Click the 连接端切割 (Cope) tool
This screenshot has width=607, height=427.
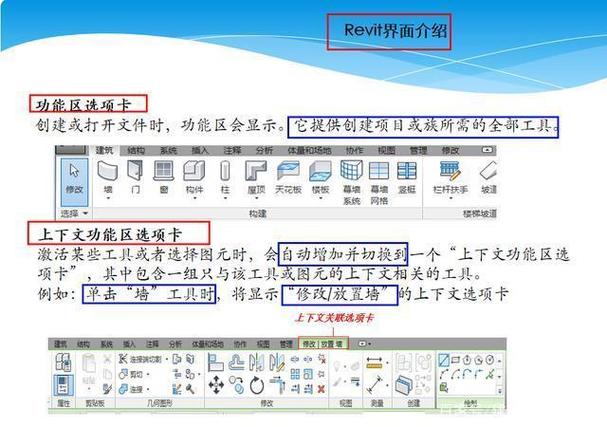140,360
